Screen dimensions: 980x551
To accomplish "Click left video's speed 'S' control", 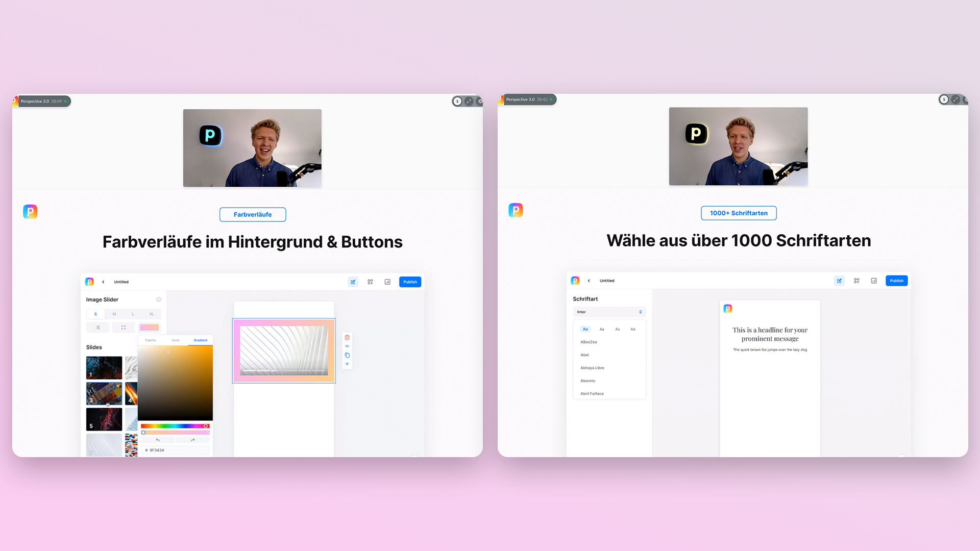I will point(457,101).
